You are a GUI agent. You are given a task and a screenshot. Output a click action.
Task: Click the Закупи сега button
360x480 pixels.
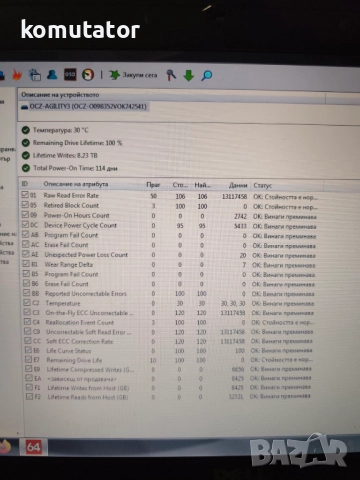[x=133, y=75]
